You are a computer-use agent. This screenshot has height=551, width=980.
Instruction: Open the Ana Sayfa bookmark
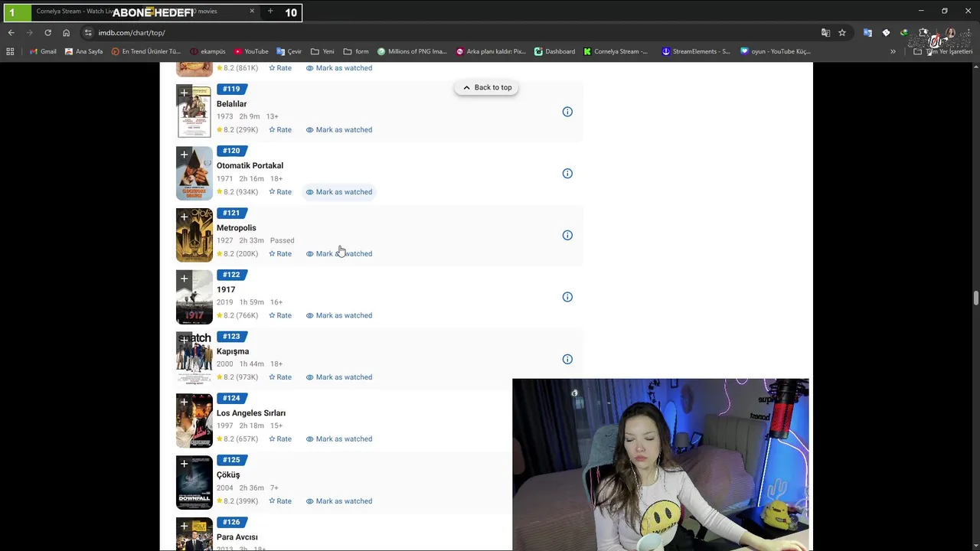click(x=84, y=51)
